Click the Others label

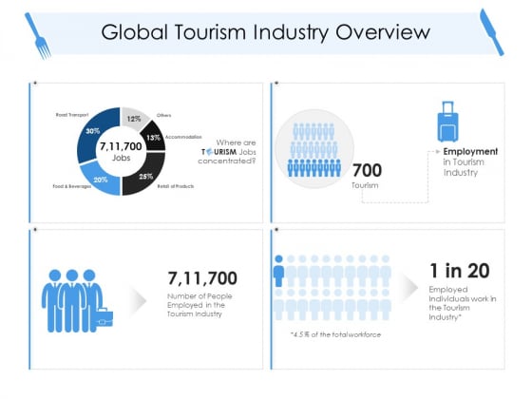pyautogui.click(x=163, y=115)
